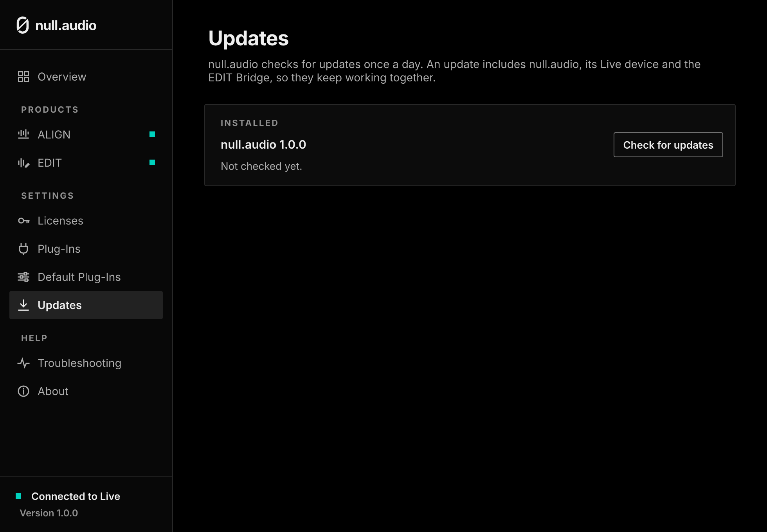
Task: Click the Plug-Ins plug icon
Action: tap(23, 249)
